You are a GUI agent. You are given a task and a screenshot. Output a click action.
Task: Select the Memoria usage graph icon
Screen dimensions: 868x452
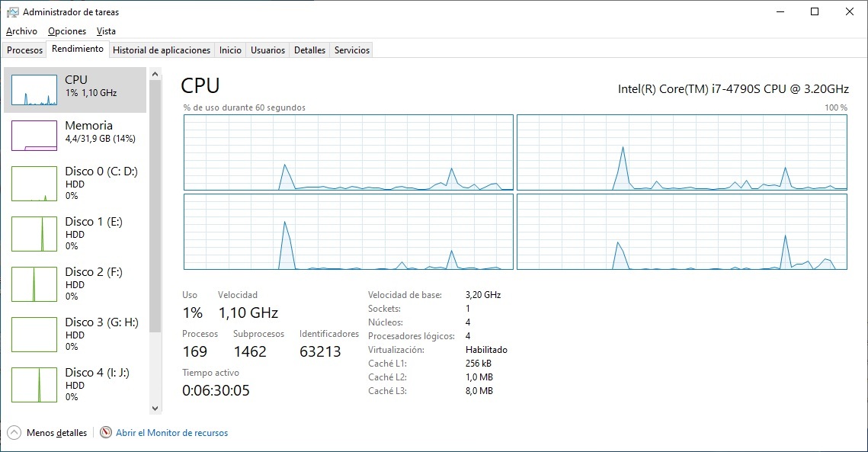(34, 136)
